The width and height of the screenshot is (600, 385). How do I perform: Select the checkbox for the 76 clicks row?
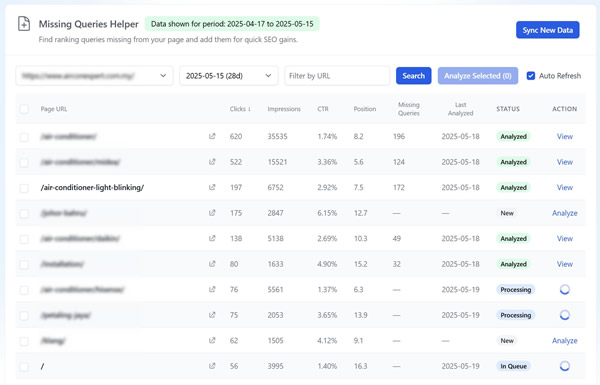point(24,290)
